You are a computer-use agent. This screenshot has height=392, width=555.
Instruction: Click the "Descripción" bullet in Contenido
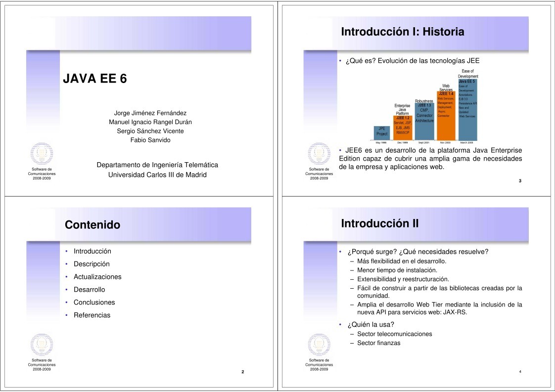(x=92, y=264)
